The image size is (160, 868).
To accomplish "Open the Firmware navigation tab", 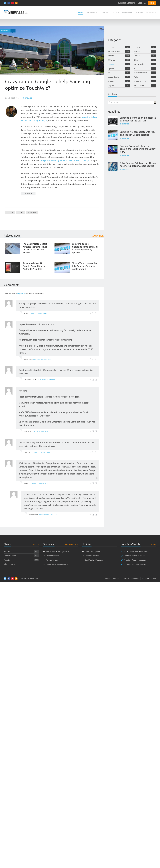I will 92,12.
